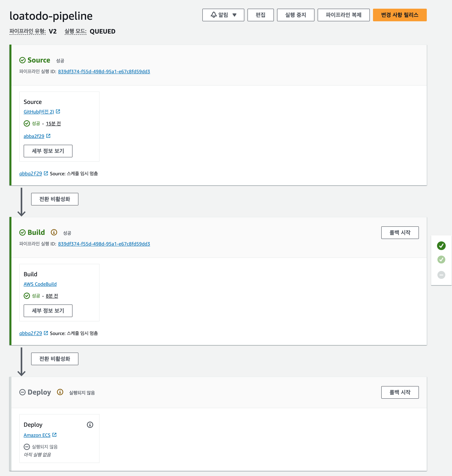Click the gray minus circle in side navigator
The width and height of the screenshot is (452, 476).
[x=441, y=275]
